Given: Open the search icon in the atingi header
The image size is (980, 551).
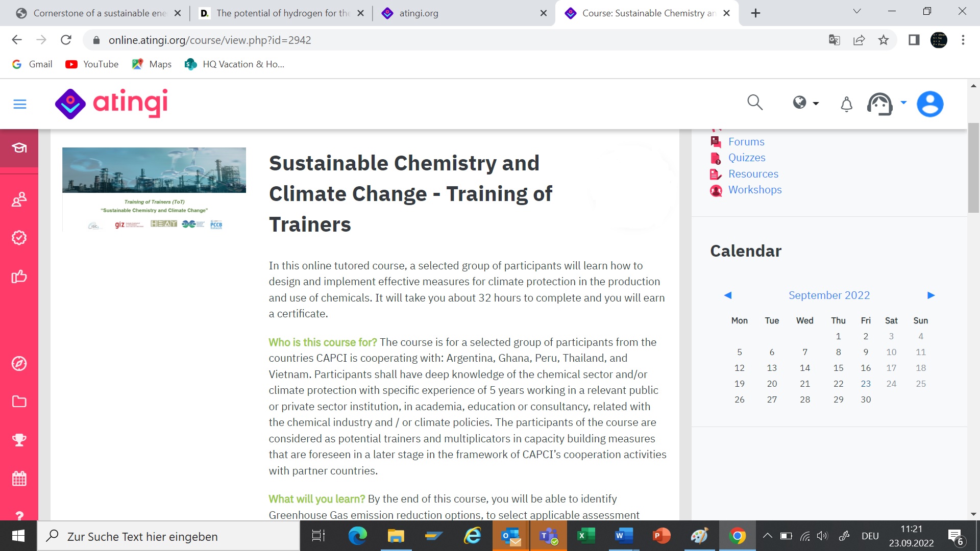Looking at the screenshot, I should click(755, 103).
